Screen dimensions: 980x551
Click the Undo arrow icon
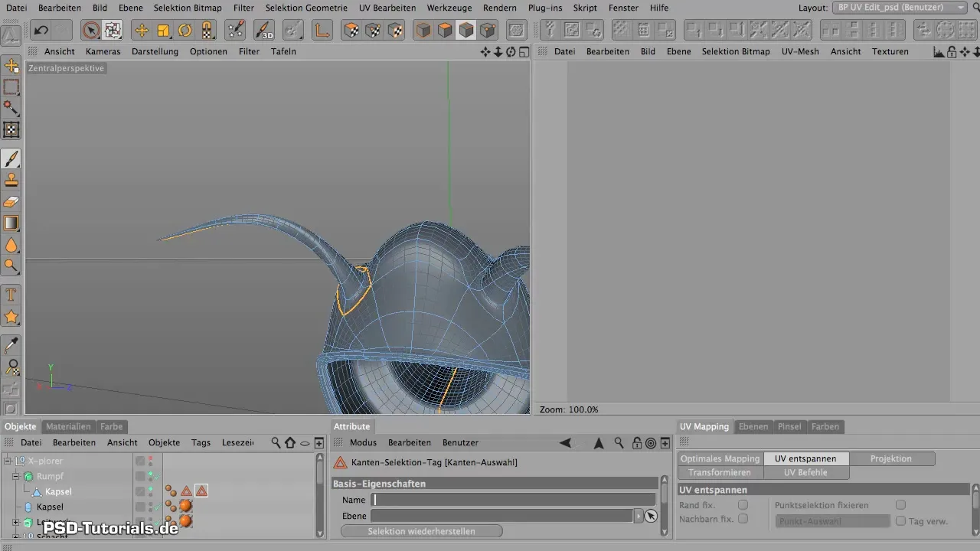coord(41,31)
